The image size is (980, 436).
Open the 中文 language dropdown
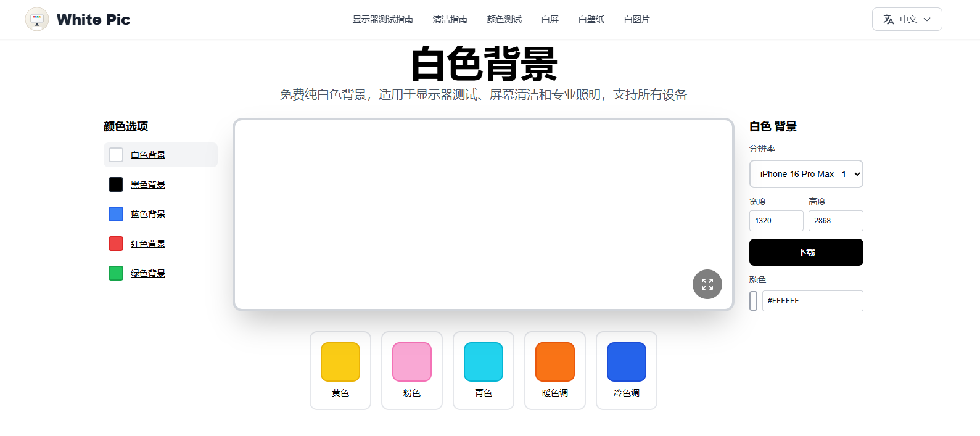(x=907, y=19)
